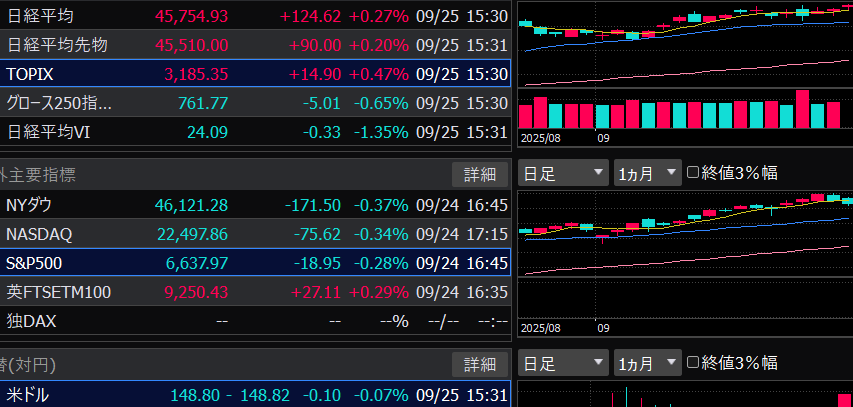Image resolution: width=853 pixels, height=407 pixels.
Task: Select the 英FTSETM100 row
Action: click(255, 292)
